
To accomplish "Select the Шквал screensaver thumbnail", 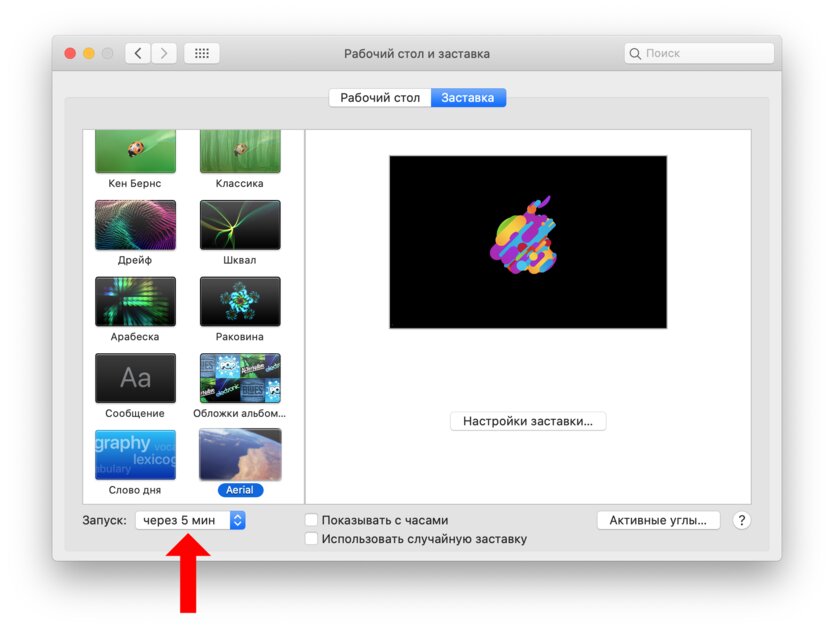I will tap(240, 225).
